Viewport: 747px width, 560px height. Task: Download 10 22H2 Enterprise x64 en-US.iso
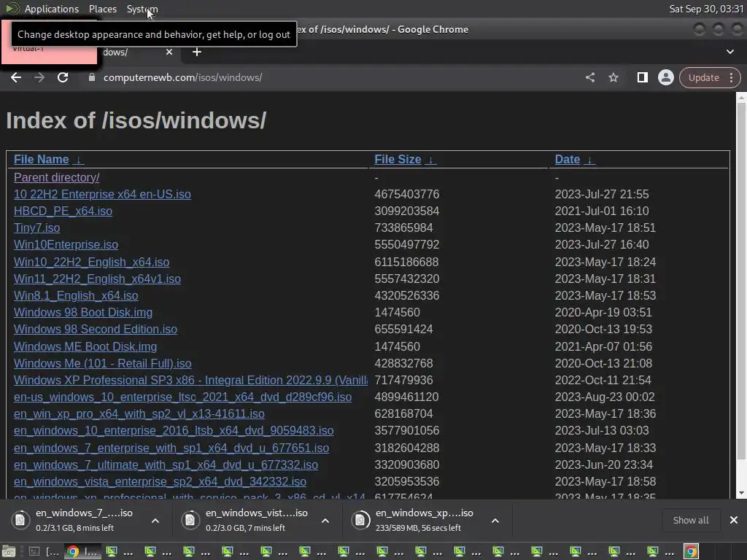pos(102,194)
